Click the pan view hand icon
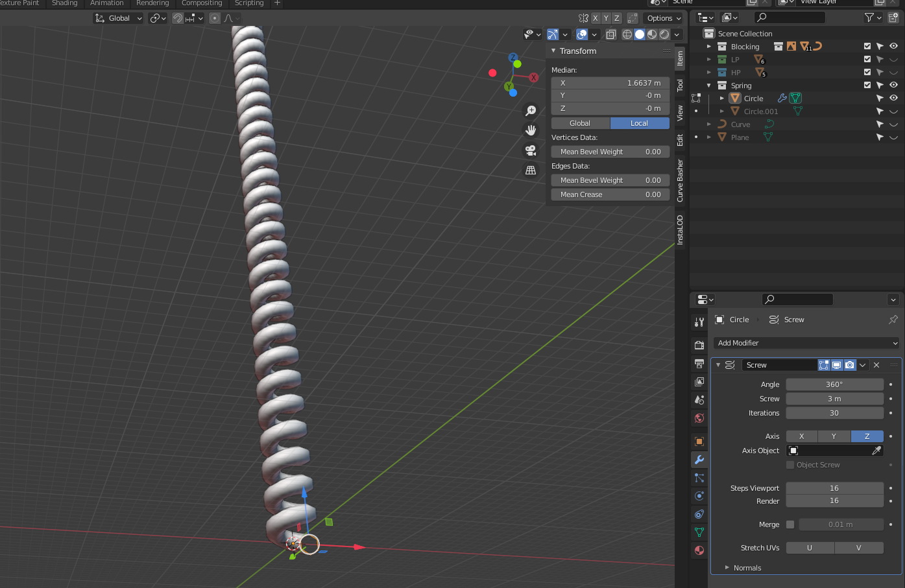905x588 pixels. click(531, 130)
